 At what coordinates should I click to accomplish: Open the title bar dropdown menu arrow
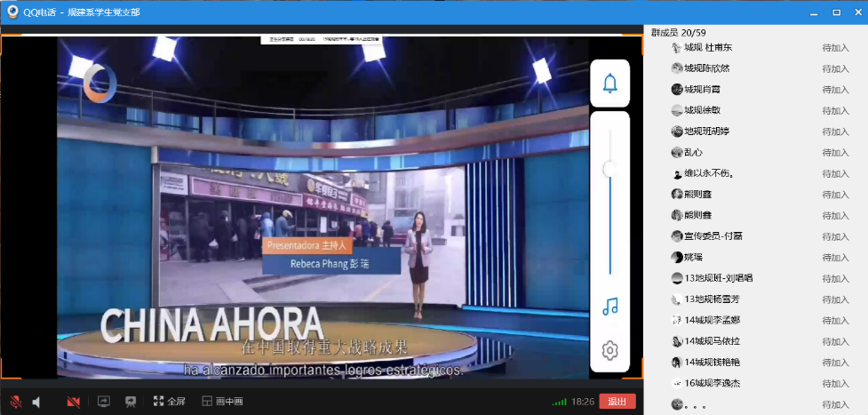(x=812, y=12)
